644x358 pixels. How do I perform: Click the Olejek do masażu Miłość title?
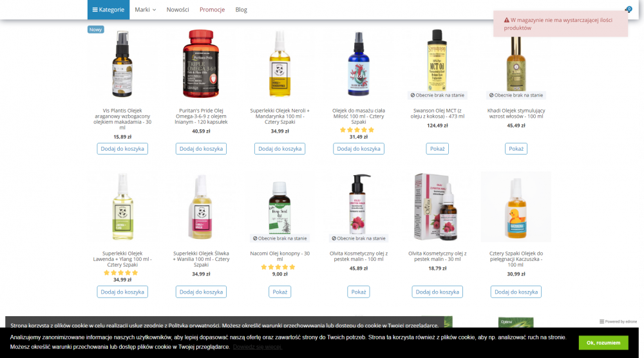tap(359, 116)
